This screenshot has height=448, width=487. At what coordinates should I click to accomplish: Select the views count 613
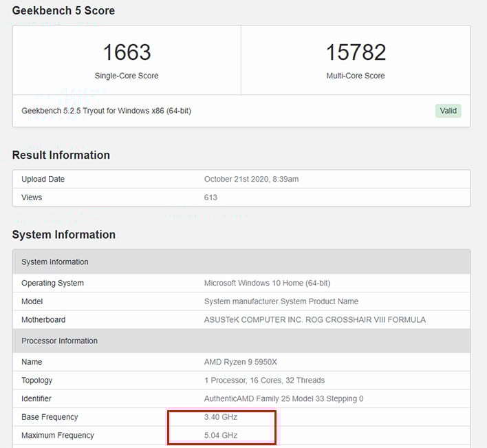(210, 198)
